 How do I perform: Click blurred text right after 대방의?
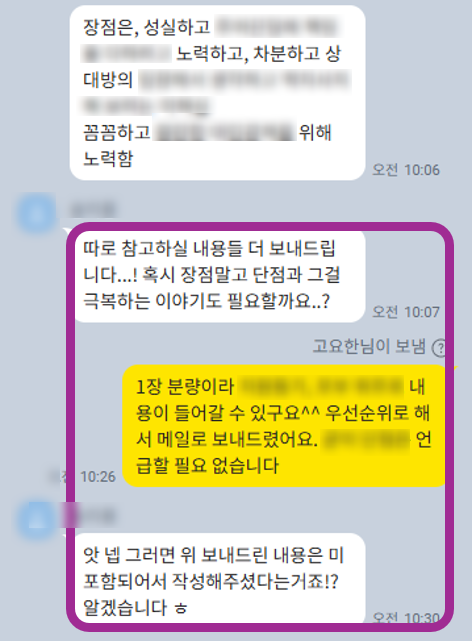tap(245, 80)
